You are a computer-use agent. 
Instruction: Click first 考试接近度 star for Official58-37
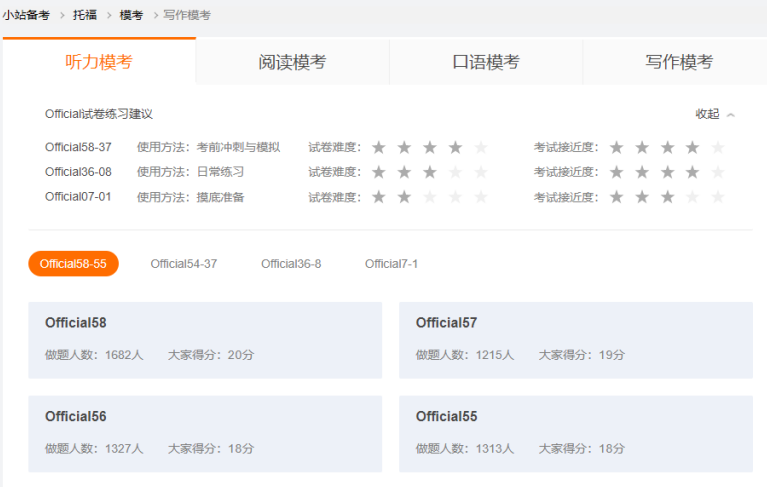[x=616, y=147]
